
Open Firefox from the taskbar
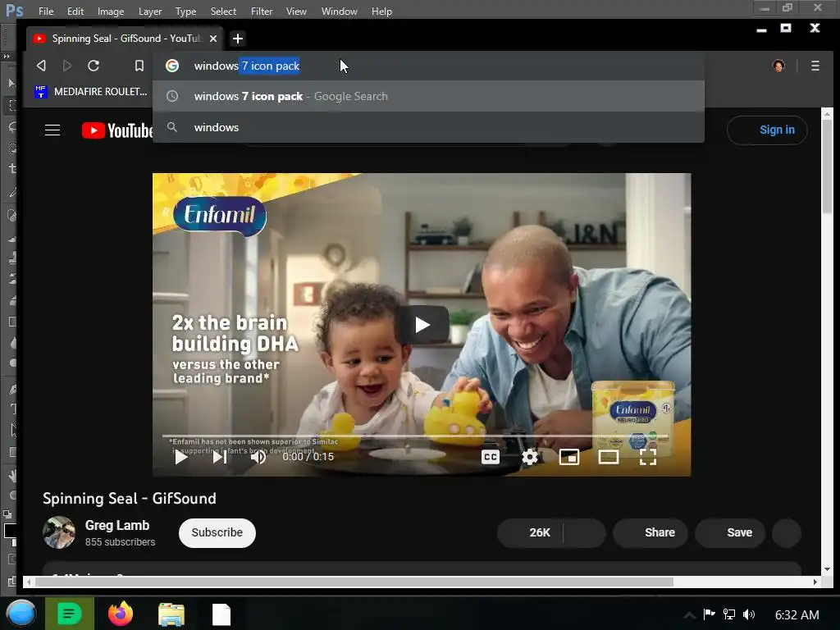pyautogui.click(x=121, y=614)
